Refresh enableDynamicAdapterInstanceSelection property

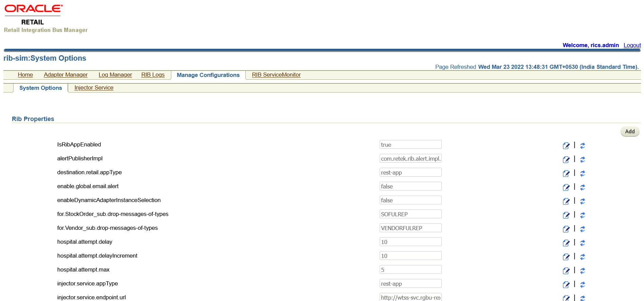(x=583, y=201)
